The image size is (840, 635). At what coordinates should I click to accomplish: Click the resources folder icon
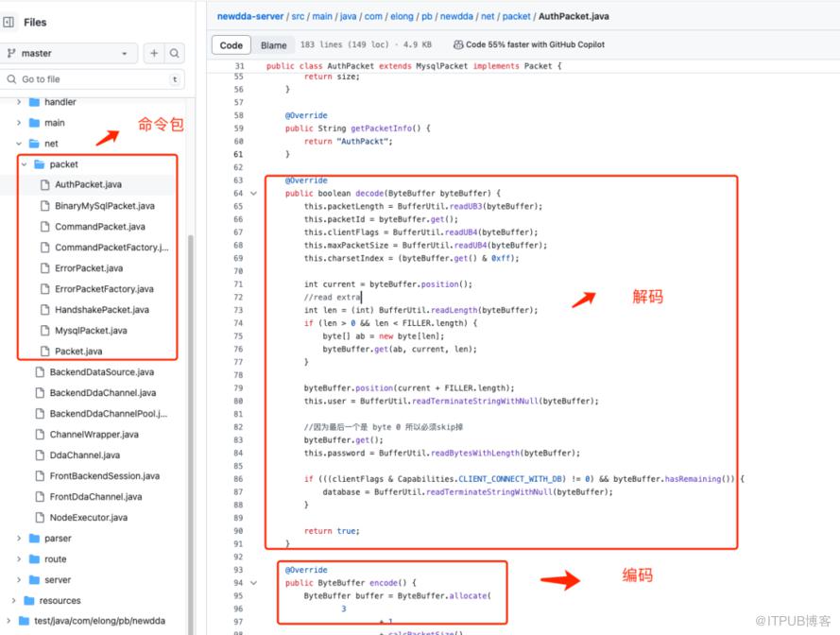(29, 601)
